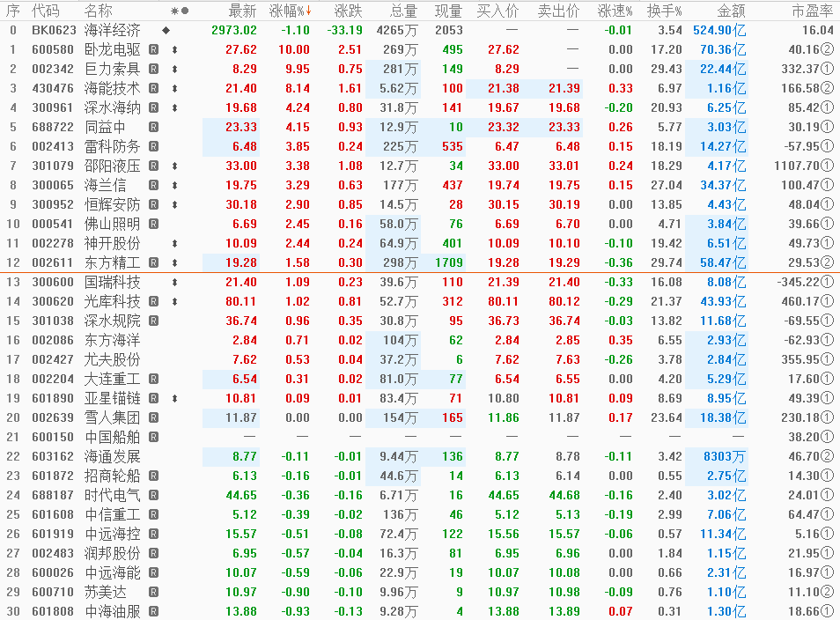The height and width of the screenshot is (620, 840).
Task: Sort by the 最新 column header
Action: coord(242,11)
